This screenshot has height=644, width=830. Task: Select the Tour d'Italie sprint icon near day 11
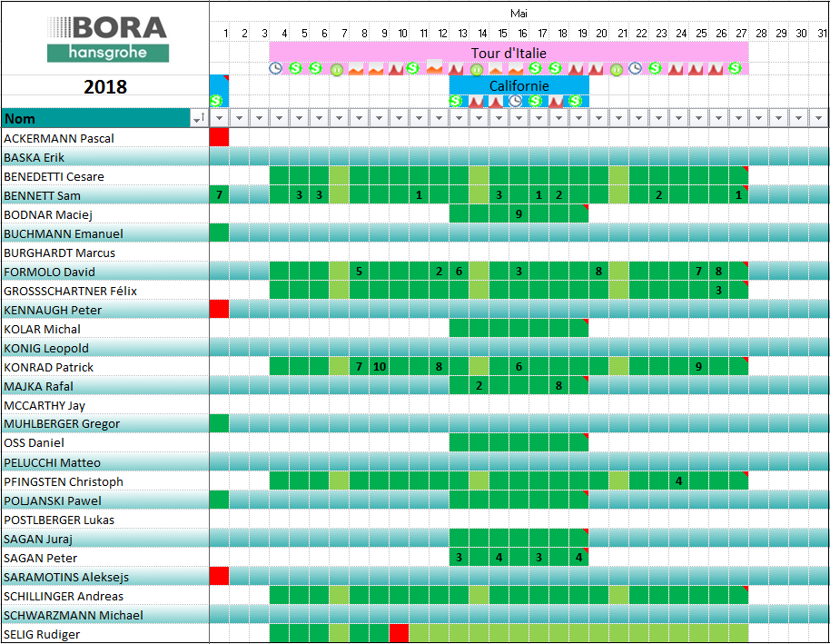tap(413, 68)
